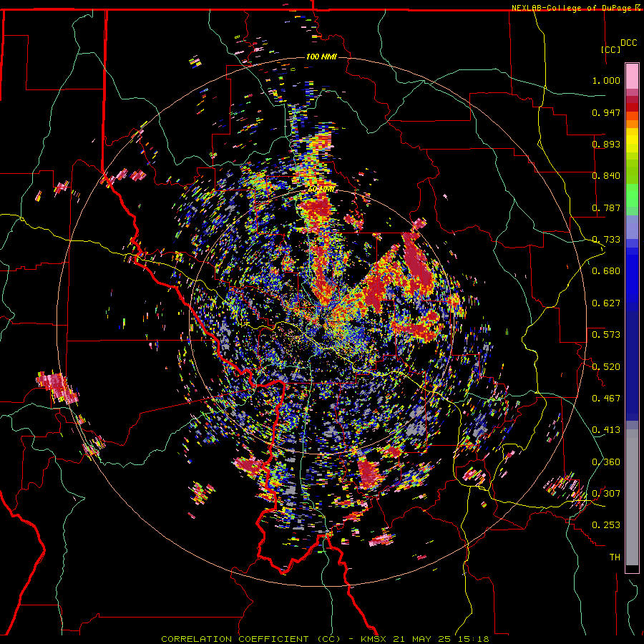Click the 0.787 scale value
Screen dimensions: 644x644
[606, 208]
